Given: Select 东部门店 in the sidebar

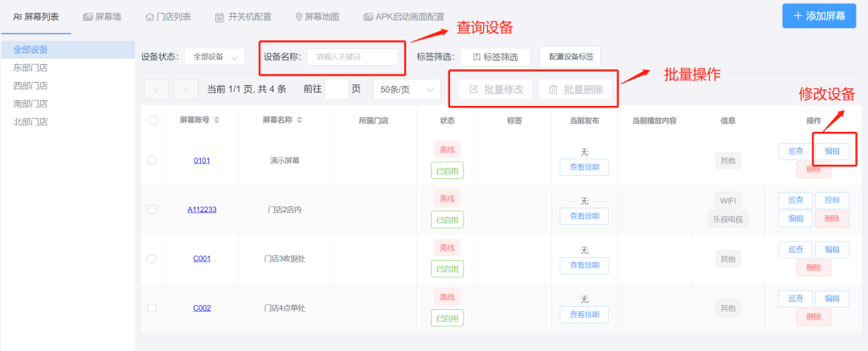Looking at the screenshot, I should tap(68, 67).
